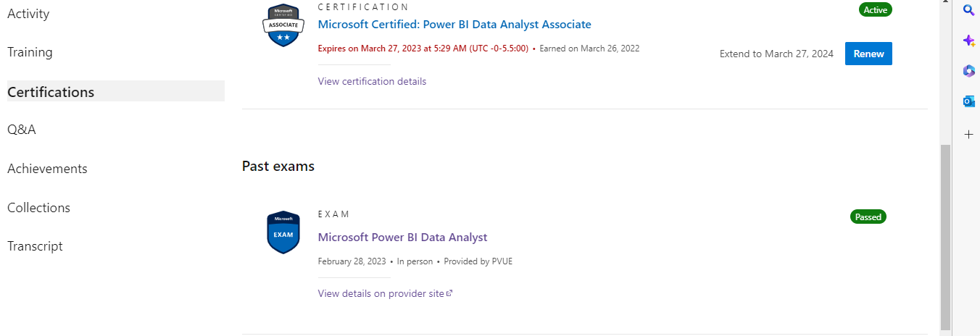The image size is (980, 336).
Task: Click the plus icon to add sidebar app
Action: (968, 135)
